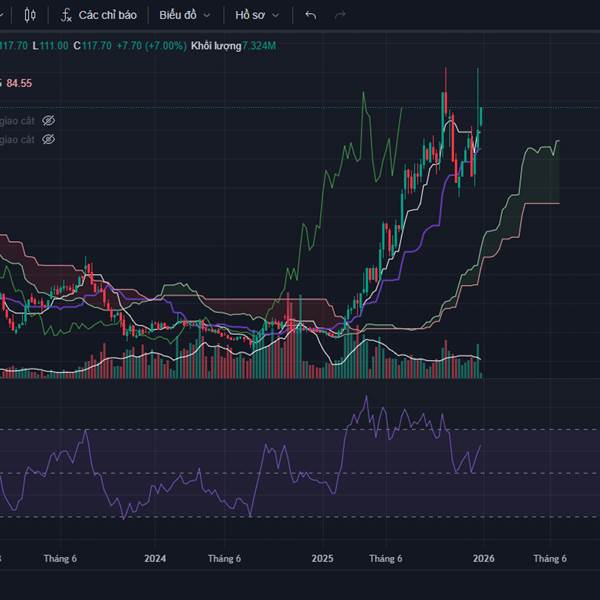Open the fx indicators icon
This screenshot has width=600, height=600.
click(x=66, y=15)
